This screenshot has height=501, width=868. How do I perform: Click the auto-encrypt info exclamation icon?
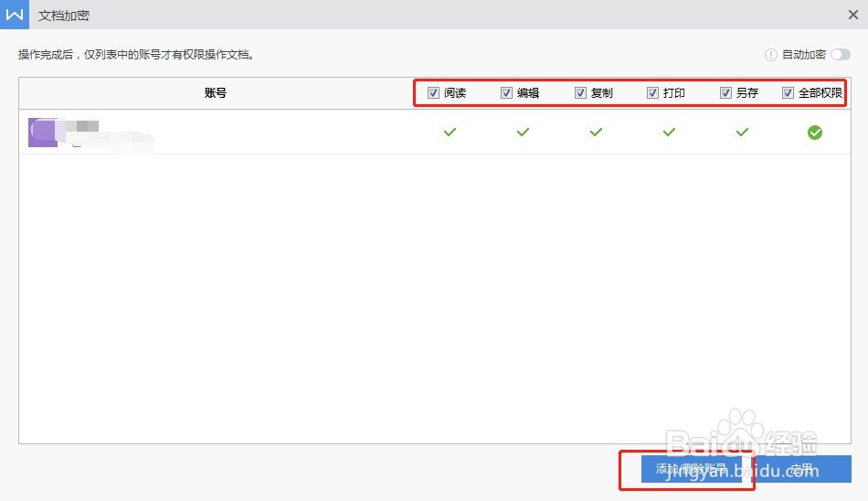pyautogui.click(x=770, y=54)
